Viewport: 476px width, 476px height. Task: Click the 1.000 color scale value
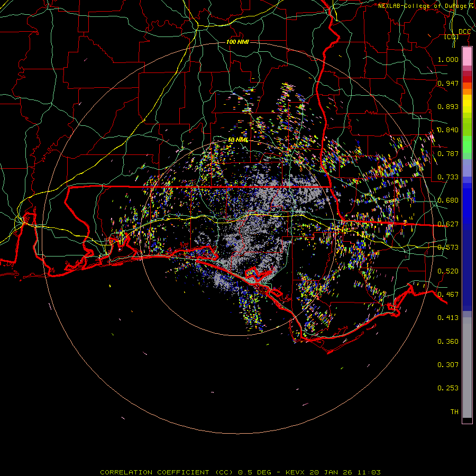448,59
